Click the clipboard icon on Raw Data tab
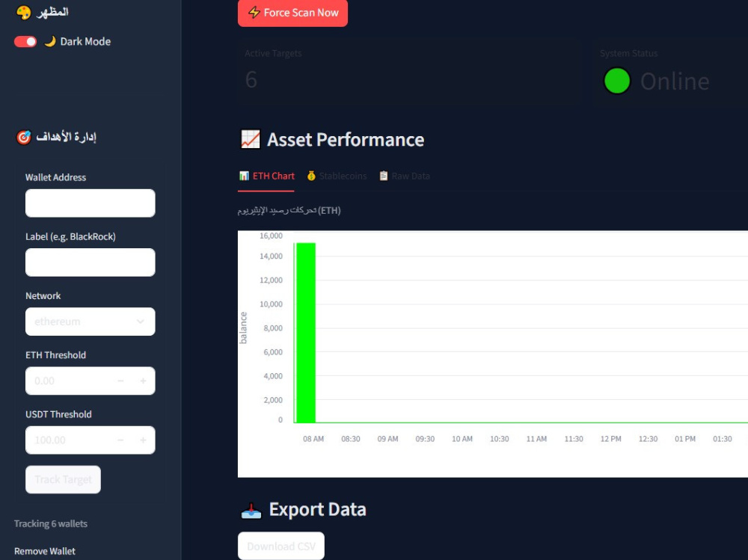 384,176
